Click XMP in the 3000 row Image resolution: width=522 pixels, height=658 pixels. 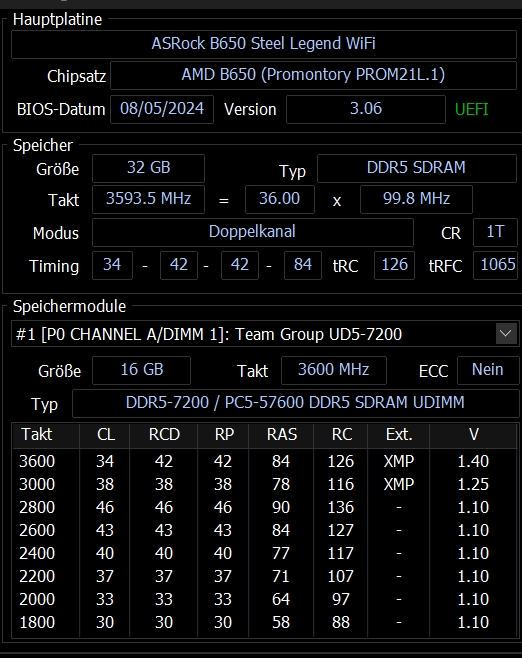click(399, 485)
